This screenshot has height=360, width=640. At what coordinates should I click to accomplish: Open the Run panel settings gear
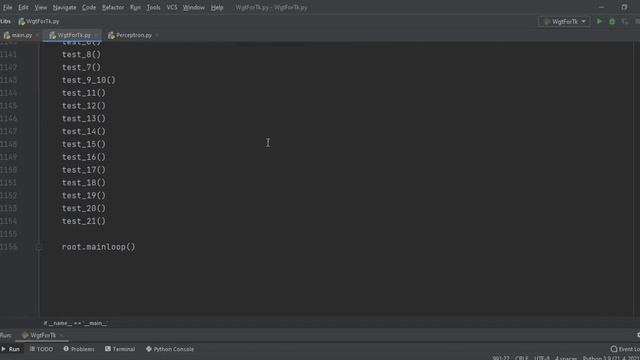click(x=638, y=335)
